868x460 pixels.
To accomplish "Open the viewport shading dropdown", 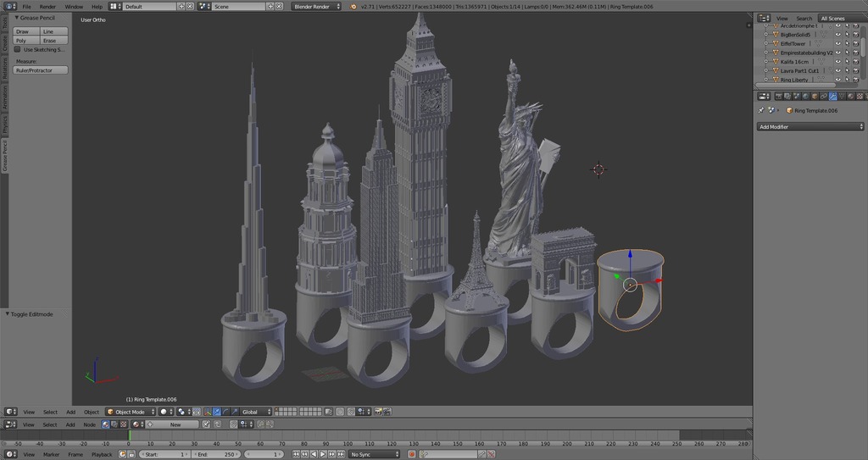I will coord(166,412).
